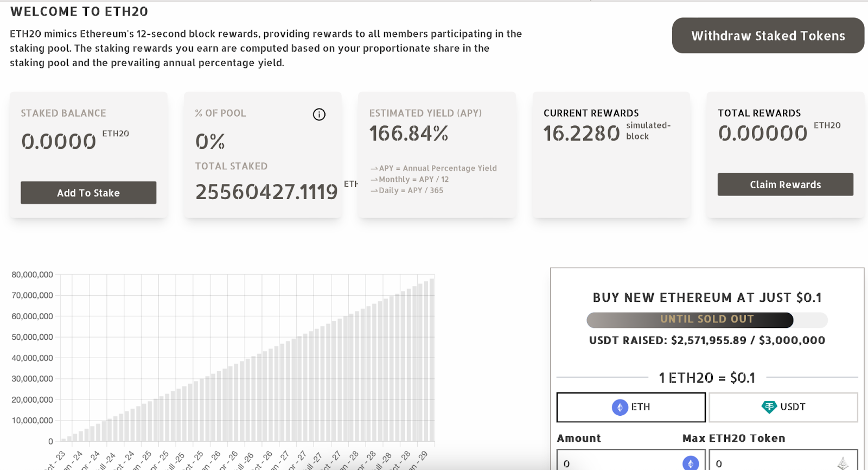Click the Tether logo on USDT tab

pyautogui.click(x=769, y=407)
